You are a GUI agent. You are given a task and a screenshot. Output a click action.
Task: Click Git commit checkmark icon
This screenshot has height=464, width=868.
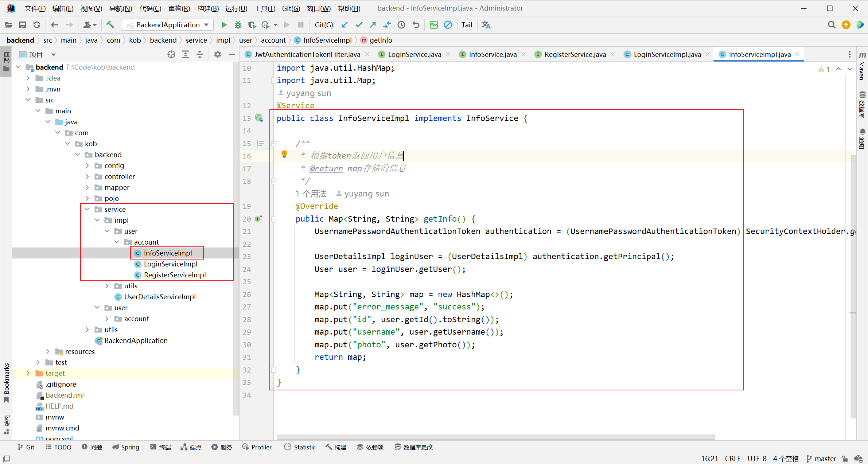[x=359, y=25]
